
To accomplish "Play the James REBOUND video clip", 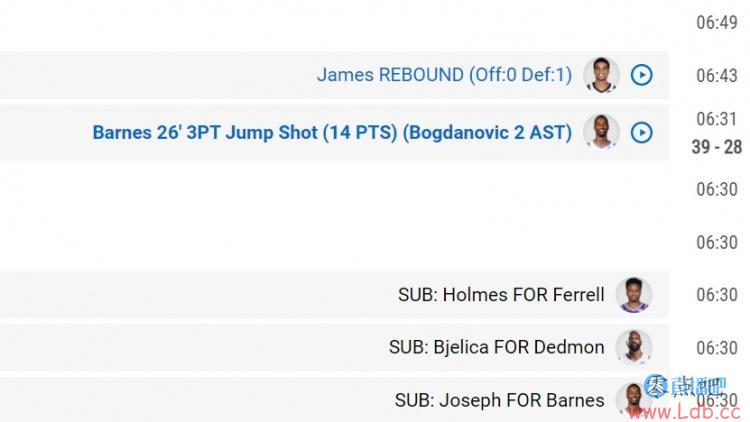I will (641, 75).
